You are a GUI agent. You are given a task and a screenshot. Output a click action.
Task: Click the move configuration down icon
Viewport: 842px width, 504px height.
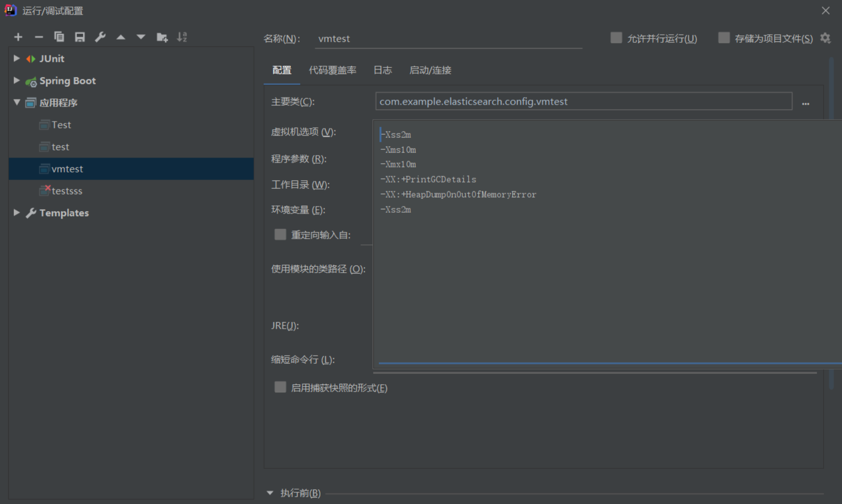(139, 37)
